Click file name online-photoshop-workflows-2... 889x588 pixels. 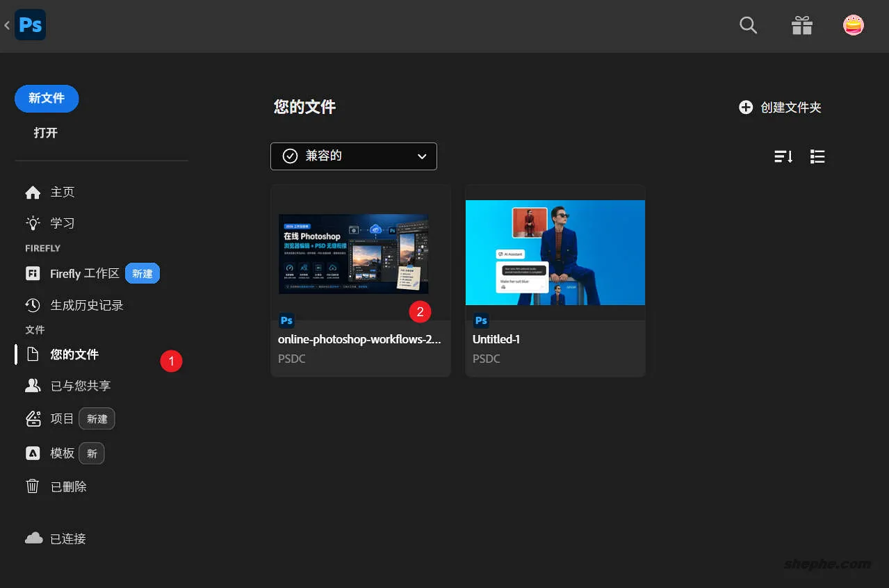pyautogui.click(x=359, y=340)
